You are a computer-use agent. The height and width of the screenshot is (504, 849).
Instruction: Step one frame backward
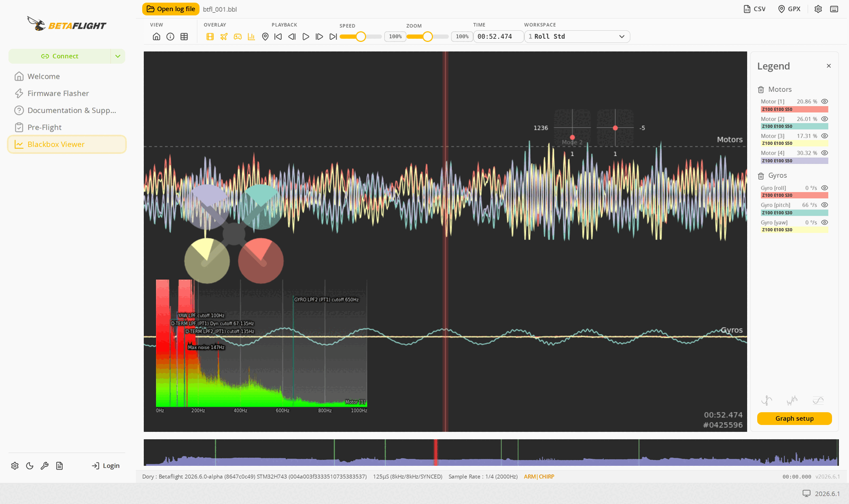pos(292,37)
